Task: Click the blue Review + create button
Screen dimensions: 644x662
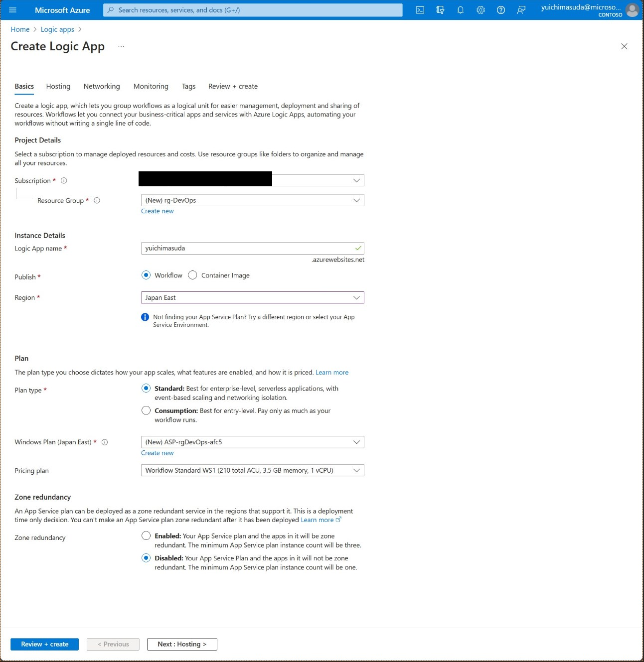Action: tap(45, 644)
